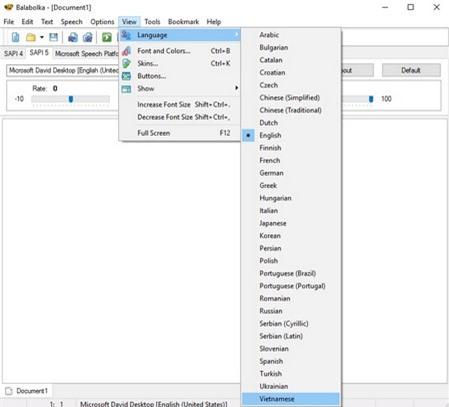
Task: Select Bulgarian language
Action: click(290, 47)
